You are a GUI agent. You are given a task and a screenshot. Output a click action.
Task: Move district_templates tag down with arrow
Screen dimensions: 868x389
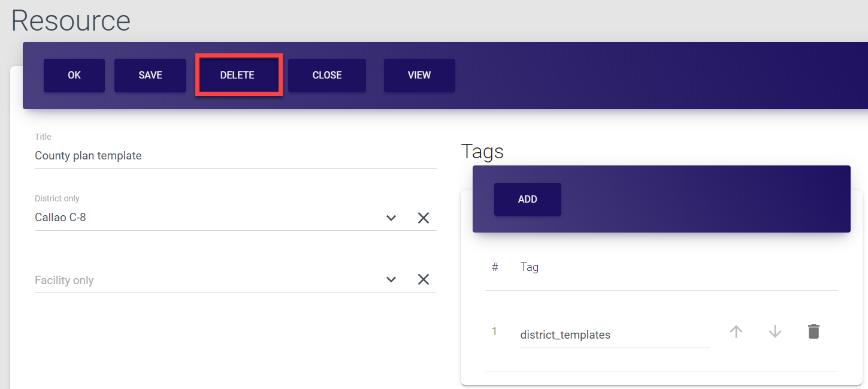click(775, 331)
